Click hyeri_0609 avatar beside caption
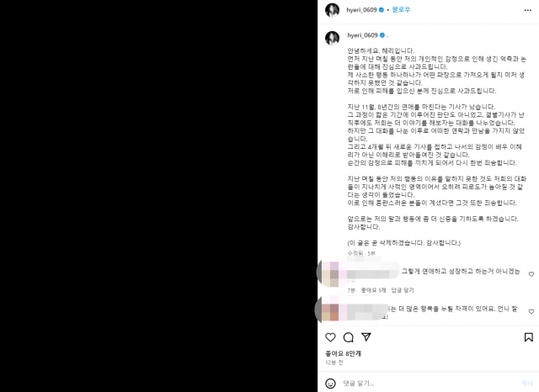Viewport: 539px width, 392px height. [332, 38]
